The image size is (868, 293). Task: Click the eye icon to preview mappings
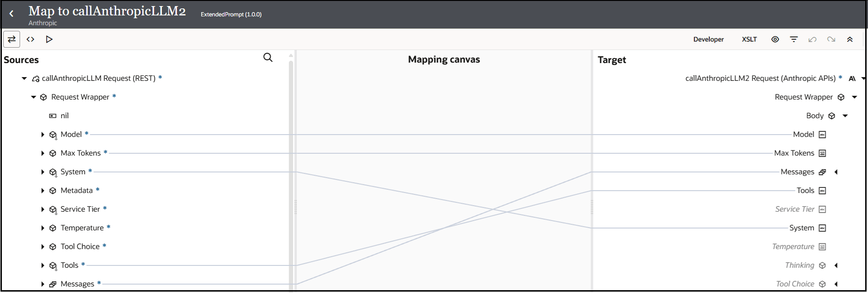point(775,39)
